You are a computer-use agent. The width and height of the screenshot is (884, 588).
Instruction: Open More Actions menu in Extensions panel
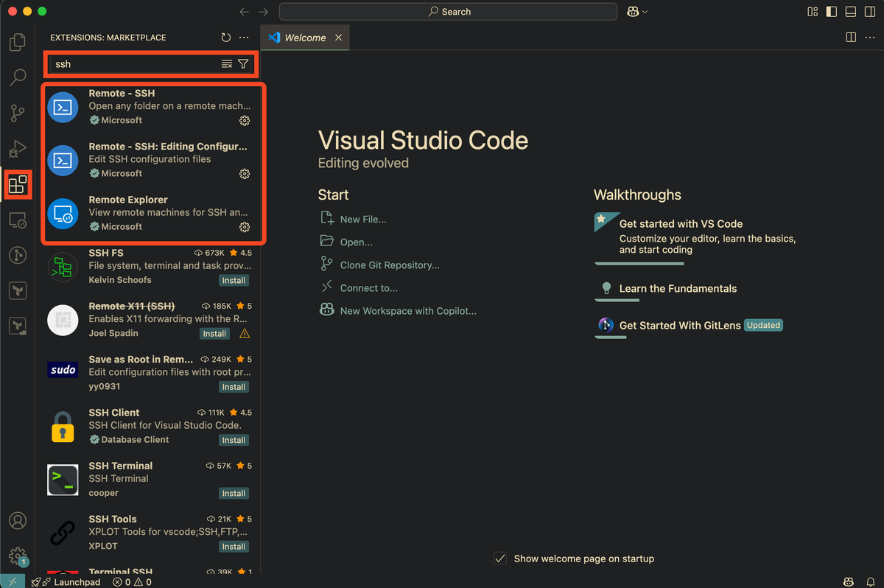pos(244,37)
